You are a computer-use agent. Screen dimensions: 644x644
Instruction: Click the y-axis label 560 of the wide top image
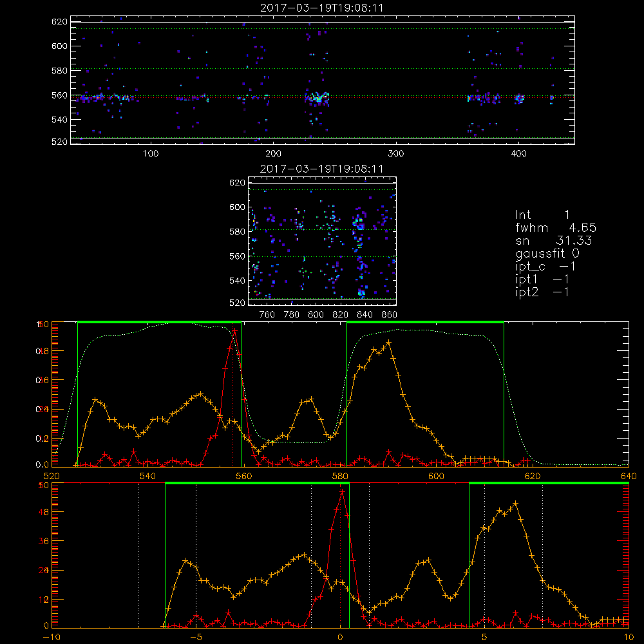(59, 95)
